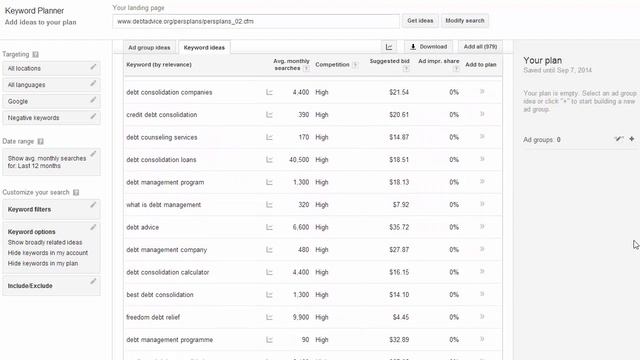Sort by Keyword (by relevance) header
This screenshot has width=640, height=360.
click(x=159, y=64)
